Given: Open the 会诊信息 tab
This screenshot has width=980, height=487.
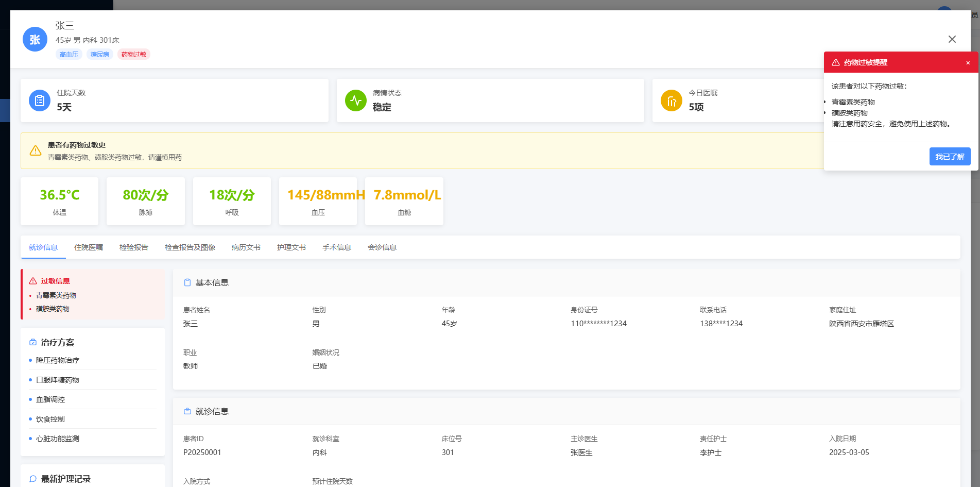Looking at the screenshot, I should (x=382, y=247).
